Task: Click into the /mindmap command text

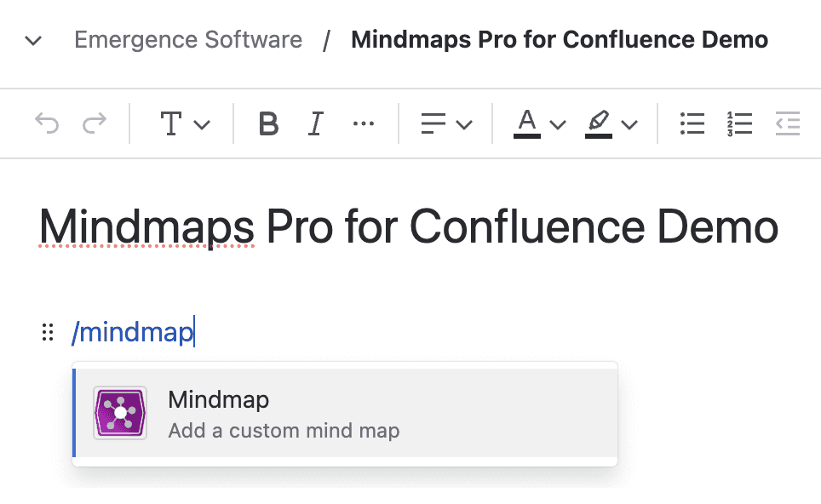Action: 133,332
